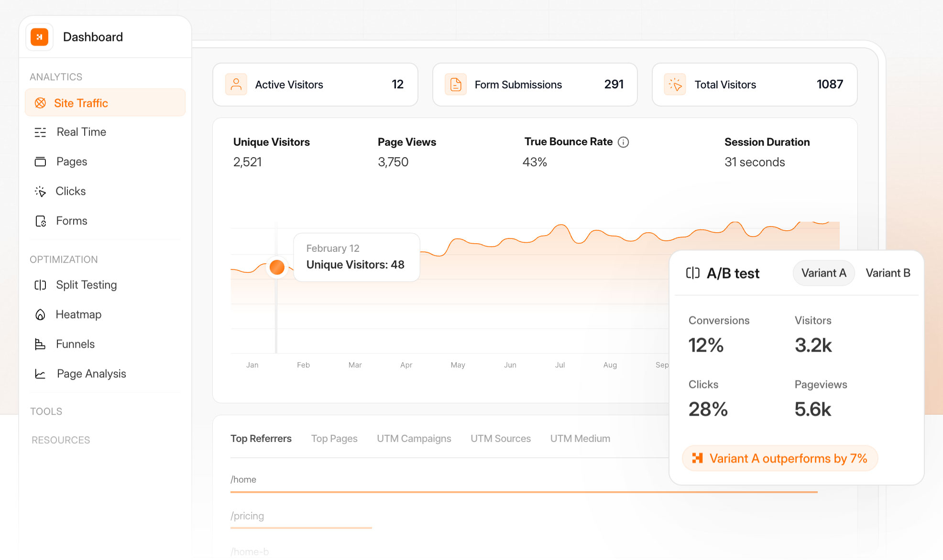This screenshot has height=560, width=943.
Task: Expand the TOOLS sidebar section
Action: (46, 411)
